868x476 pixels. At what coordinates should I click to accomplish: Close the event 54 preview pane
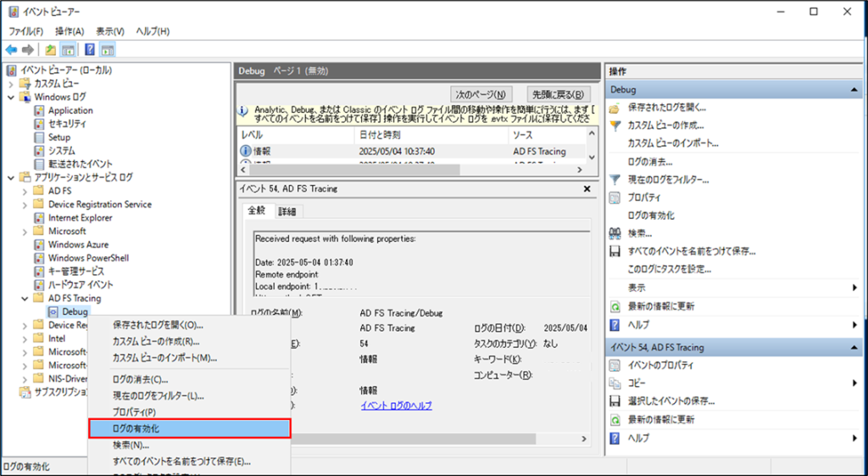[587, 189]
